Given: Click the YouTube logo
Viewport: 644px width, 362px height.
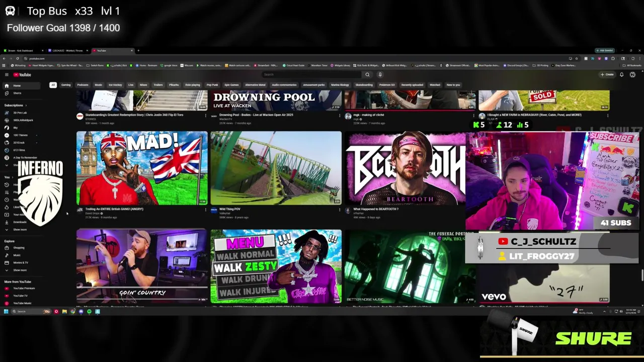Looking at the screenshot, I should 22,75.
